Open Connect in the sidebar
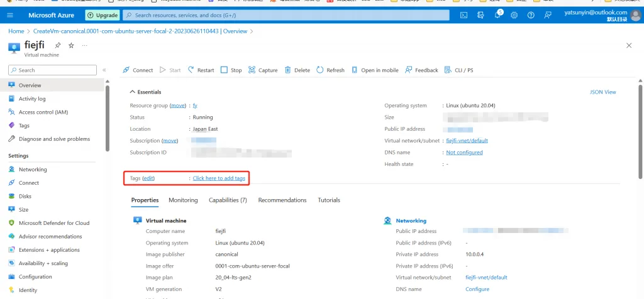Viewport: 644px width, 299px height. click(x=29, y=183)
